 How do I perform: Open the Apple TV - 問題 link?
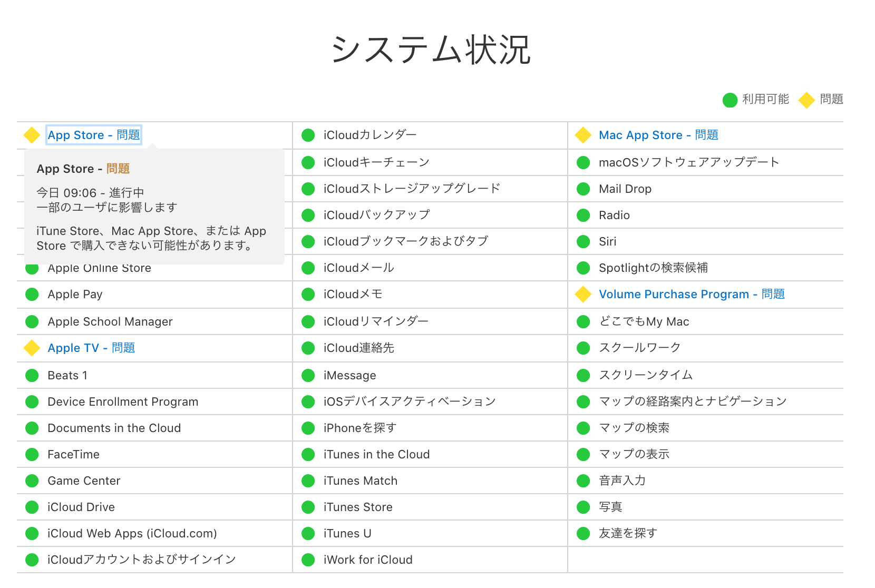(91, 348)
